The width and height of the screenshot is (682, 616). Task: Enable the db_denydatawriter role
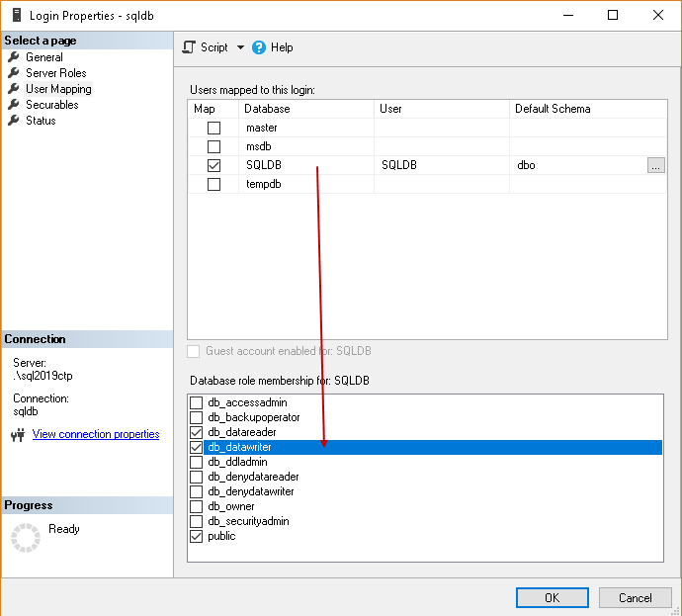196,491
